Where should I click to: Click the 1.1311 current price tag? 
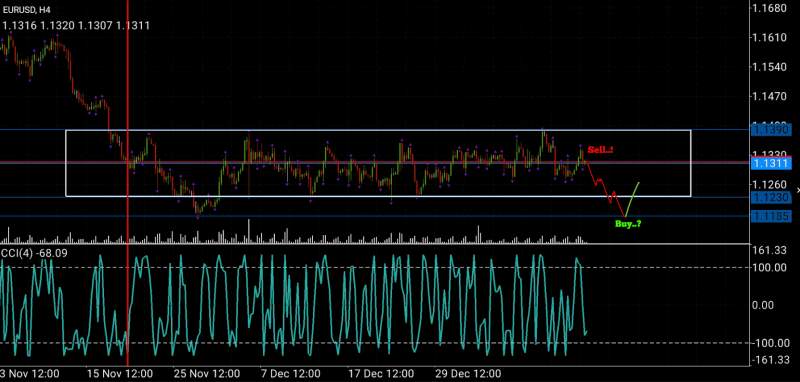[x=772, y=164]
